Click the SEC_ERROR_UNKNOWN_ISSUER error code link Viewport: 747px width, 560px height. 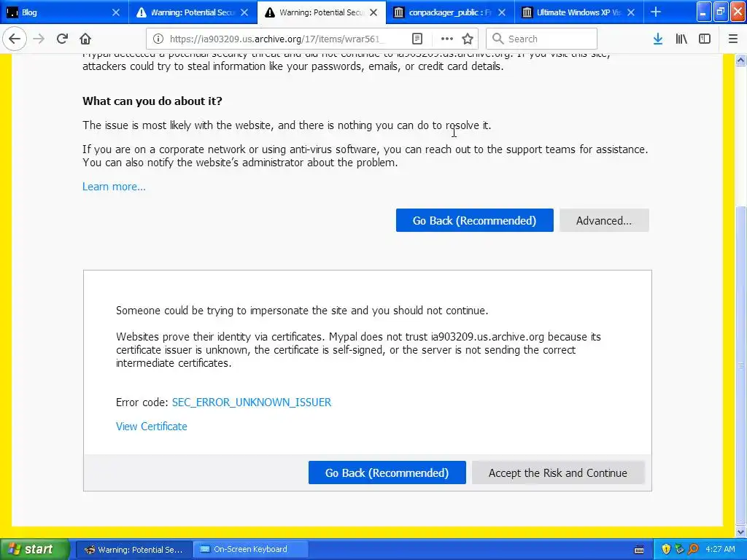(252, 402)
